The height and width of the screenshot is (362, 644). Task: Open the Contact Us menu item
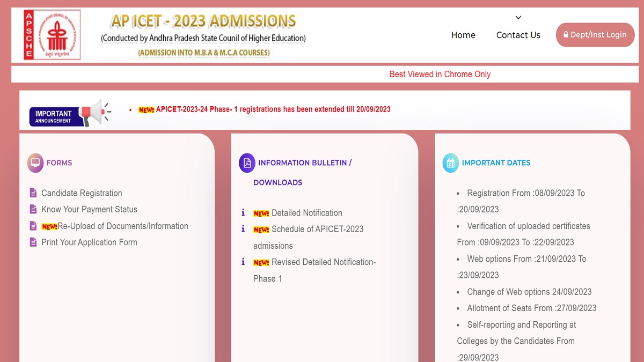point(518,35)
